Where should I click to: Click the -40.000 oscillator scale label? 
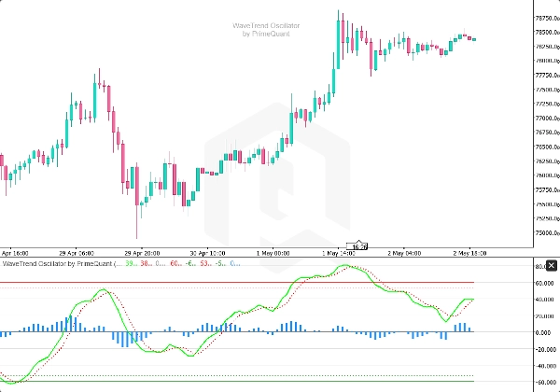click(546, 366)
